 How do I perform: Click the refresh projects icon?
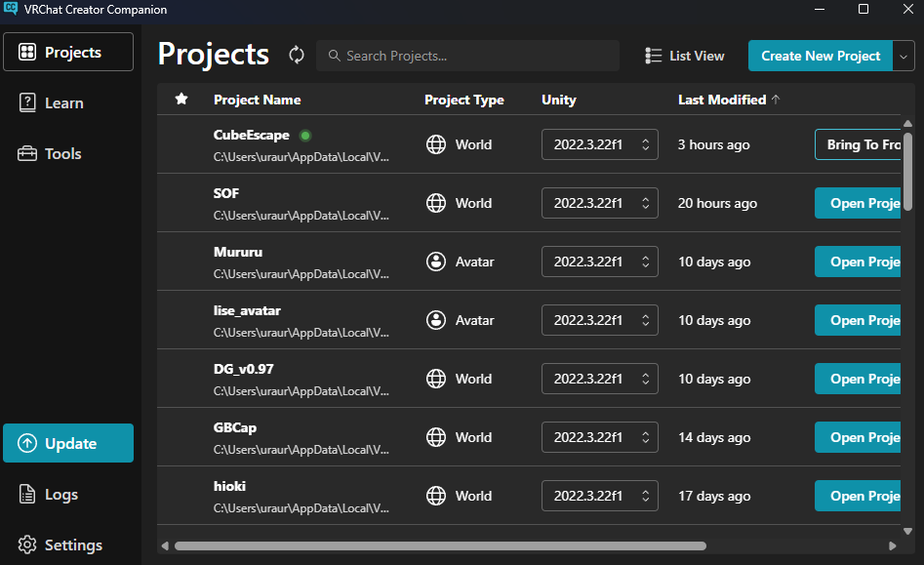297,56
